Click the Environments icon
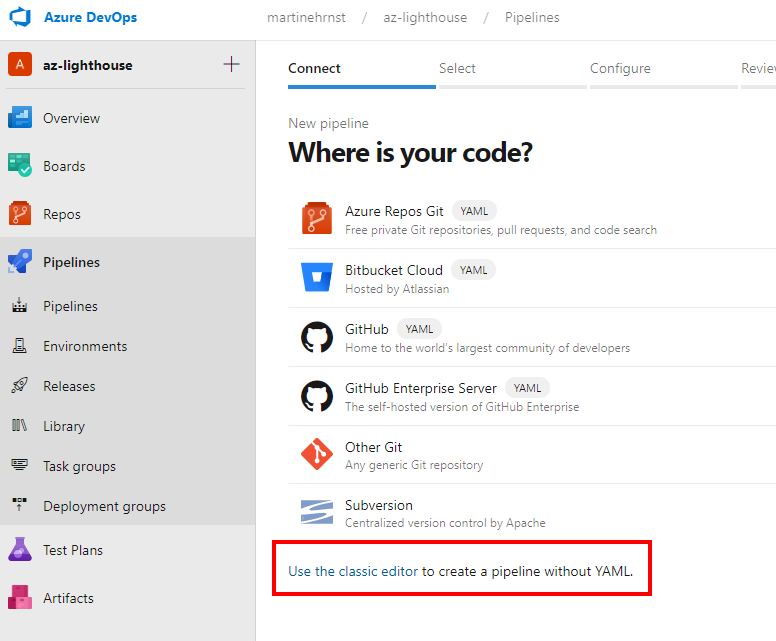Viewport: 776px width, 641px height. (x=19, y=345)
